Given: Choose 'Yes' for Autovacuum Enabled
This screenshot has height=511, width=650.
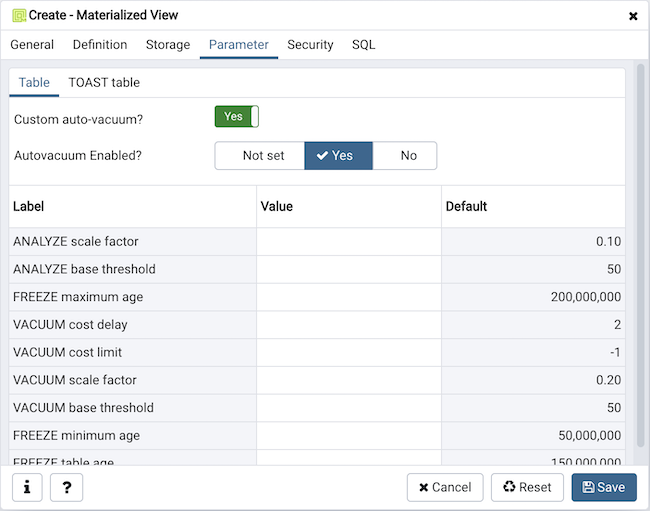Looking at the screenshot, I should point(338,156).
